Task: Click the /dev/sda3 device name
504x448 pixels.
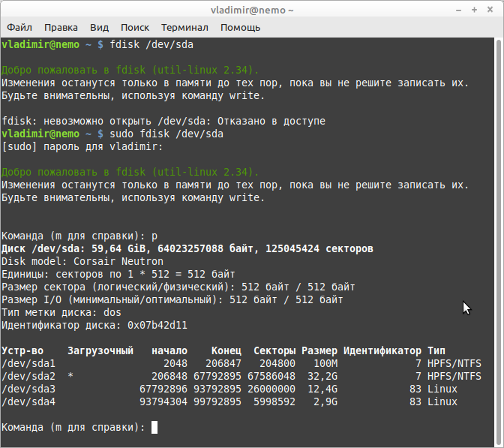Action: 28,389
